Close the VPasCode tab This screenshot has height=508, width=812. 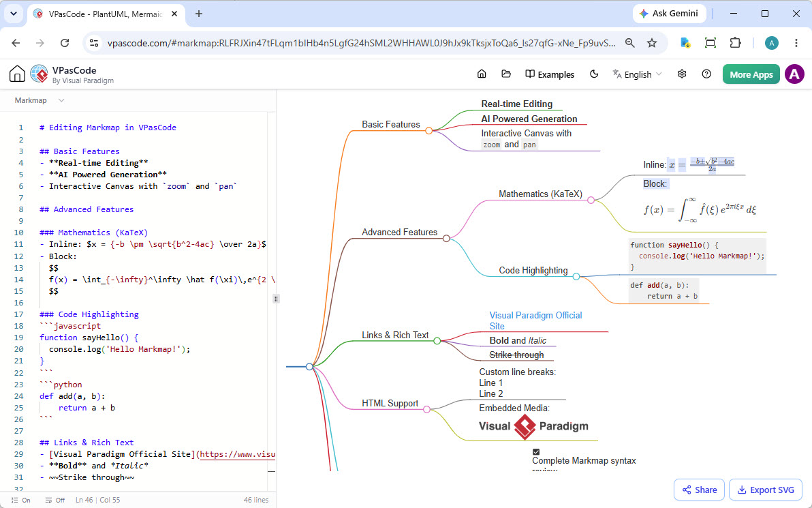(x=174, y=14)
